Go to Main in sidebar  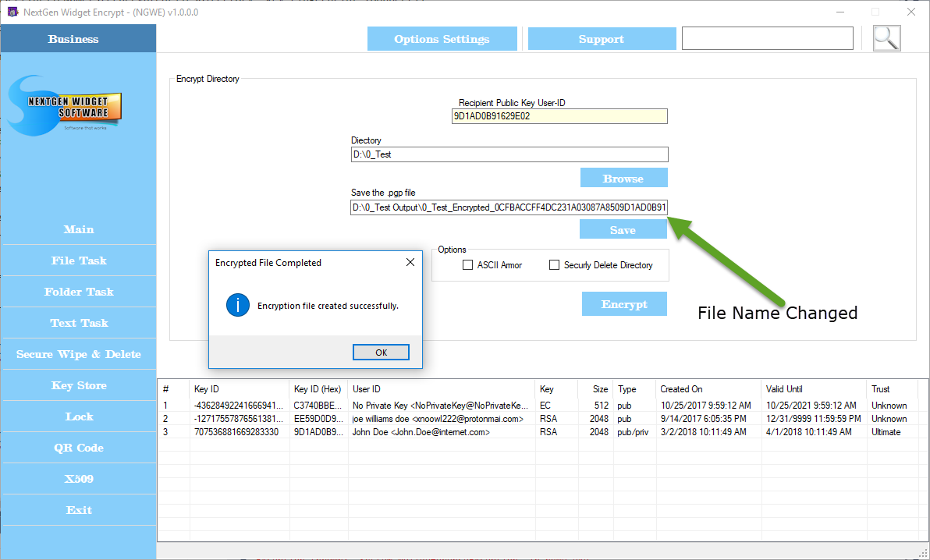[79, 229]
